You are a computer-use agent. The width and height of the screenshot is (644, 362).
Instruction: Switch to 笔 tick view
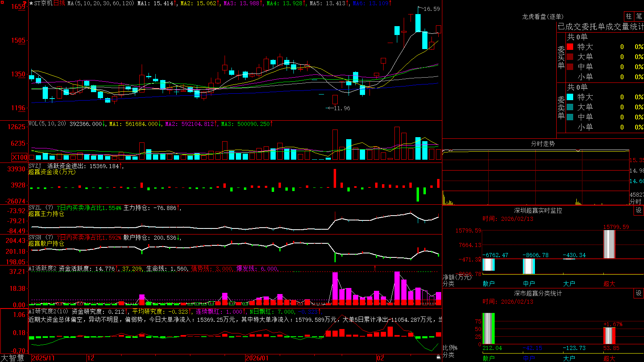639,16
